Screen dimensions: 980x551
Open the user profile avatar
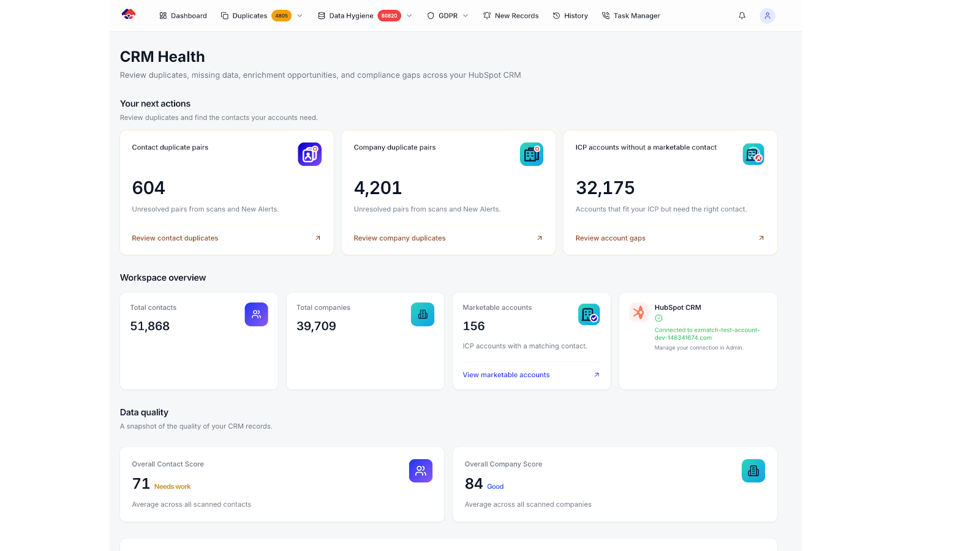(767, 16)
